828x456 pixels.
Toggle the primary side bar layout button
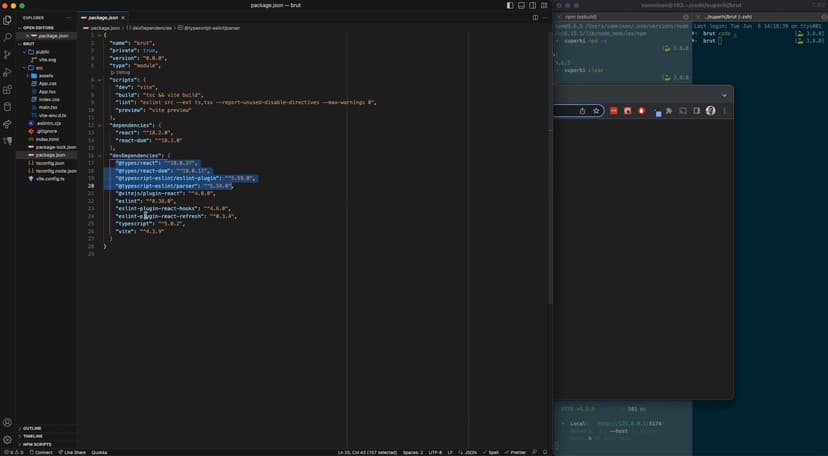510,5
